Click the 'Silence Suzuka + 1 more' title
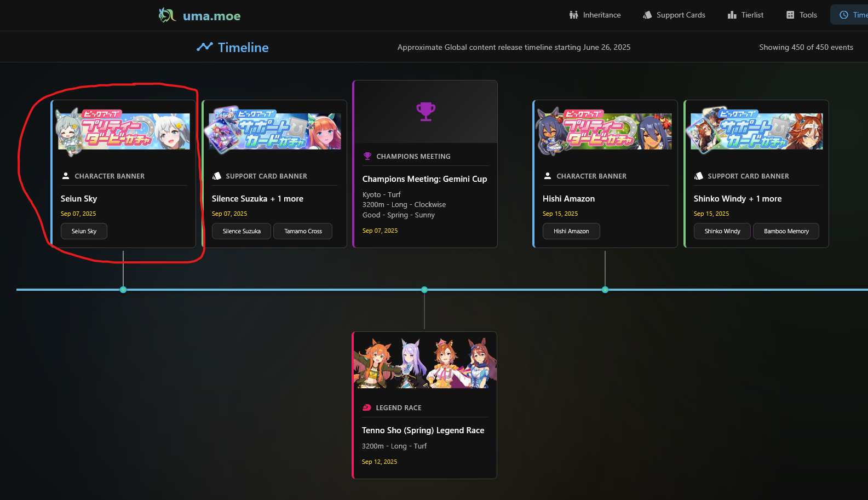 [x=257, y=199]
